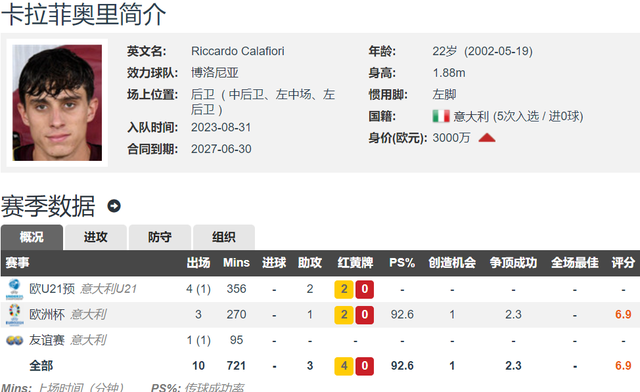Click the red card badge in 欧U21预 row
The width and height of the screenshot is (640, 392).
[x=364, y=289]
